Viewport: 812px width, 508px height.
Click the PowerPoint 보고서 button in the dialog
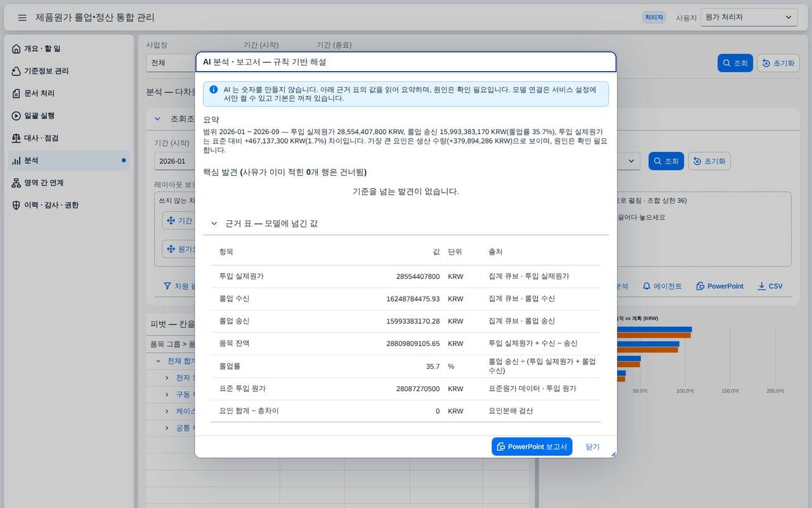(532, 446)
